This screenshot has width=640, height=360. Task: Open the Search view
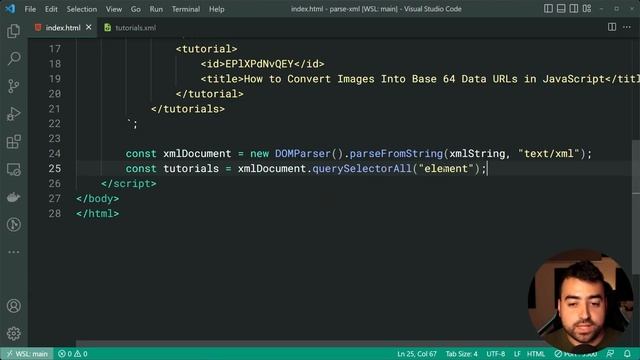click(13, 58)
